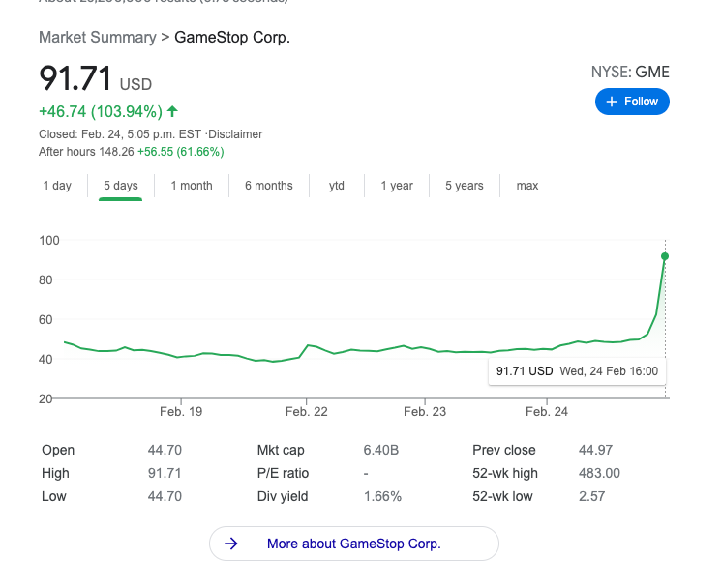This screenshot has height=588, width=722.
Task: Click the P/E ratio label
Action: pos(284,474)
